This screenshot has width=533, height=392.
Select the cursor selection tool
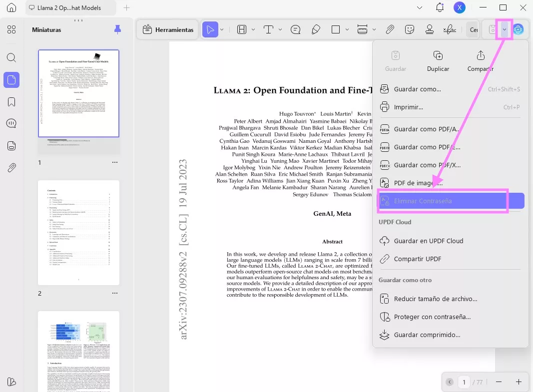tap(210, 29)
